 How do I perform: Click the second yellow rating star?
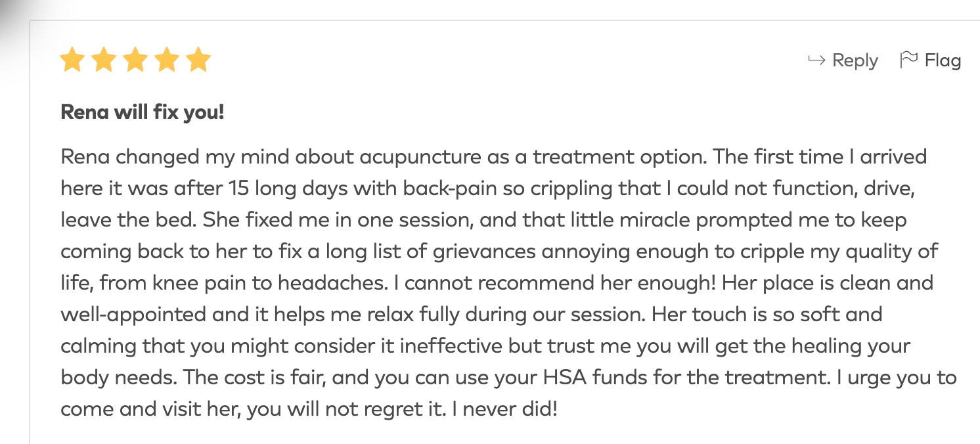pos(104,60)
